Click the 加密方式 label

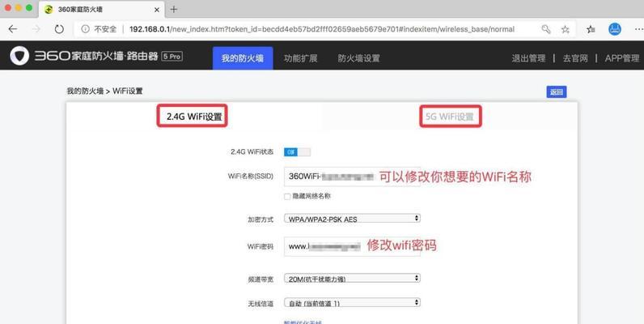[x=261, y=220]
